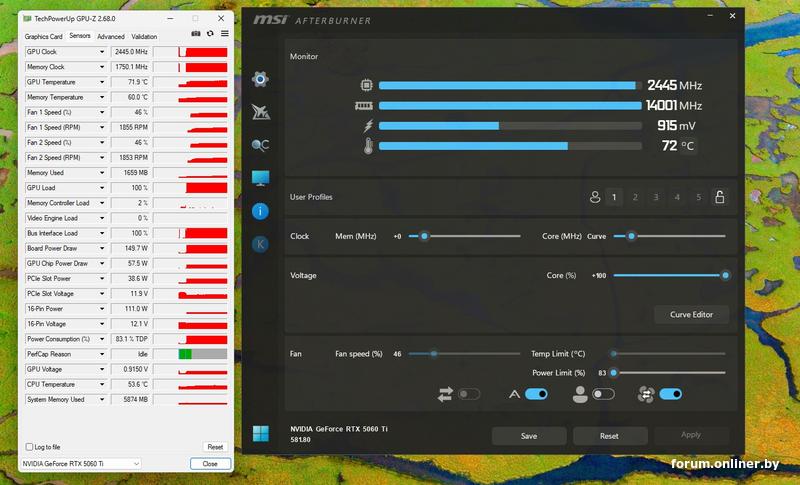Open the OC temperature icon in sidebar
Viewport: 800px width, 485px height.
point(260,145)
